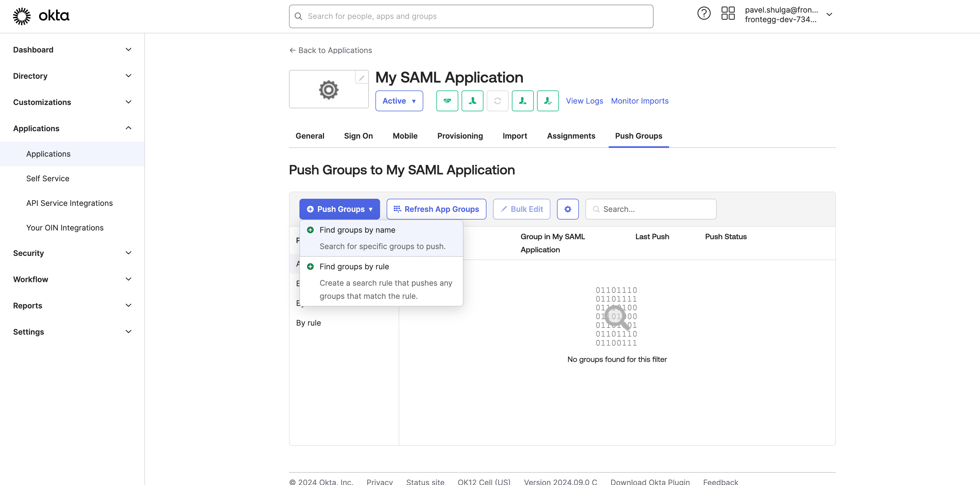Expand the Reports sidebar section
Viewport: 980px width, 485px height.
72,306
